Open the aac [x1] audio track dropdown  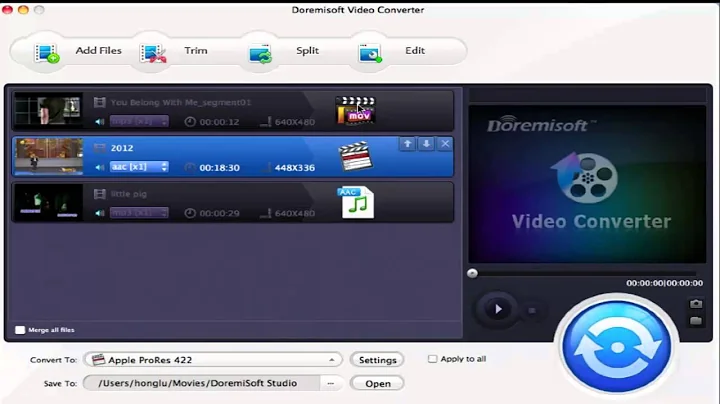[x=139, y=167]
